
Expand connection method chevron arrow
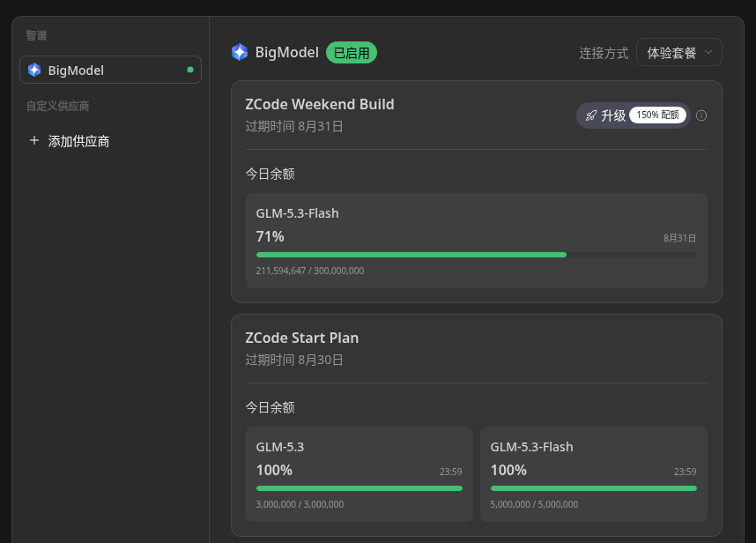(708, 52)
